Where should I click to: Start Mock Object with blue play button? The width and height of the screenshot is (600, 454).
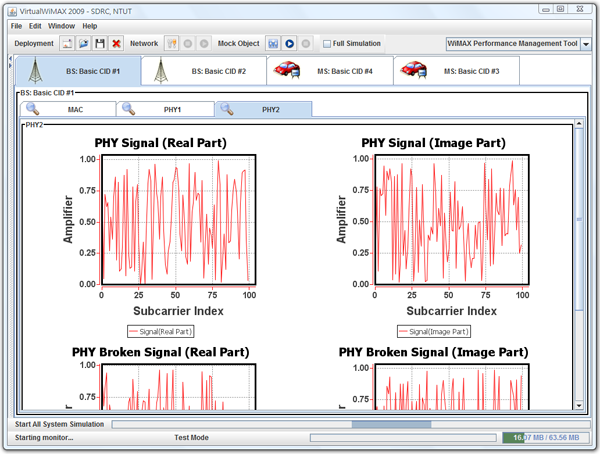pos(290,44)
